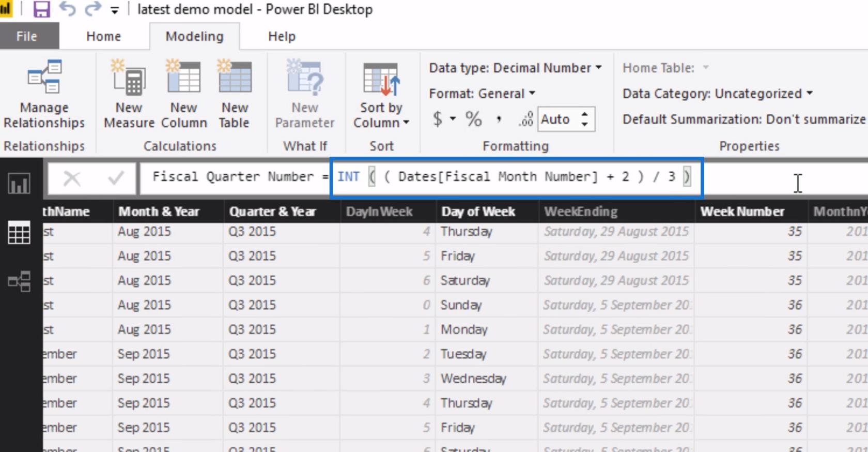Viewport: 868px width, 452px height.
Task: Undo the last action
Action: [67, 9]
